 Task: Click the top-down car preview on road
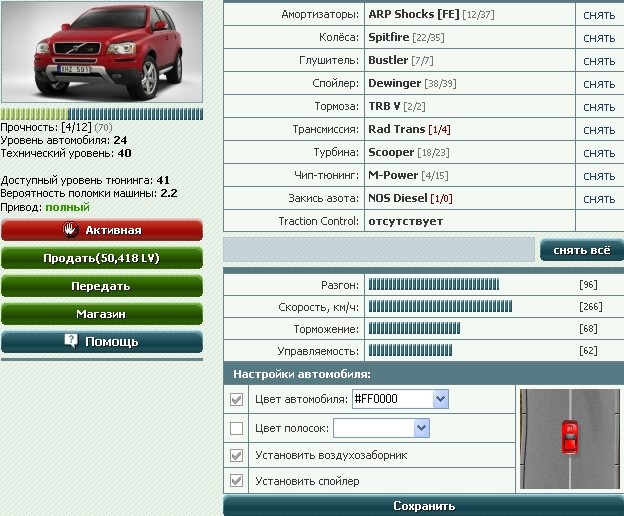569,438
